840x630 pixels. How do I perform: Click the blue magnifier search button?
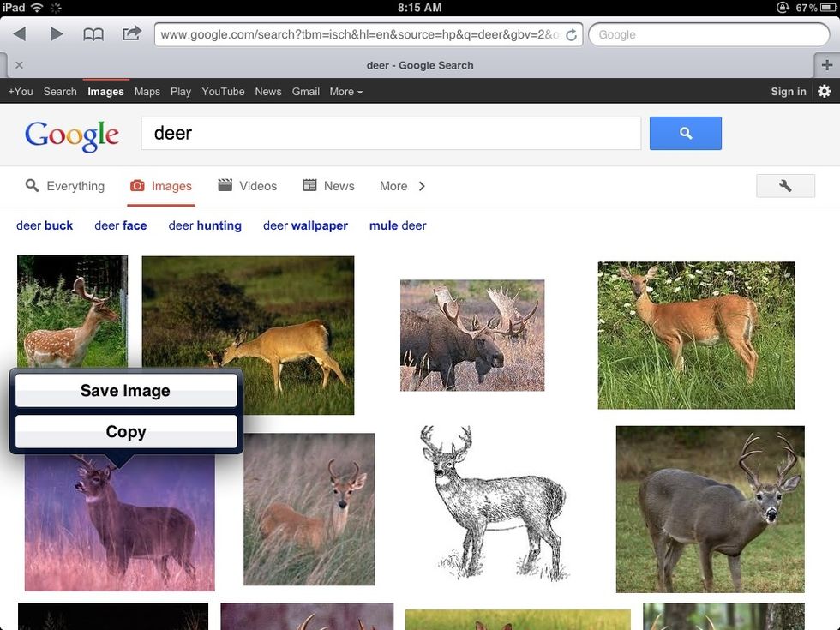(x=685, y=134)
